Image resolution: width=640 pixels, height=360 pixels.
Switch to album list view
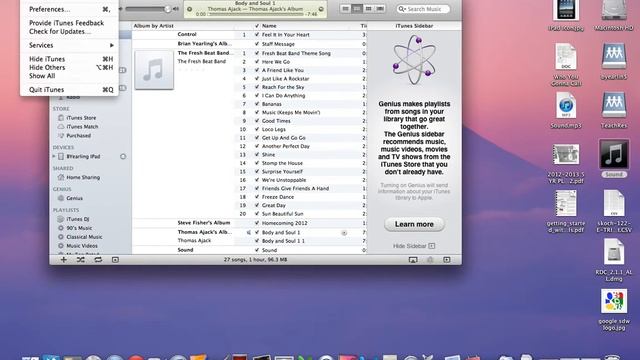(357, 9)
